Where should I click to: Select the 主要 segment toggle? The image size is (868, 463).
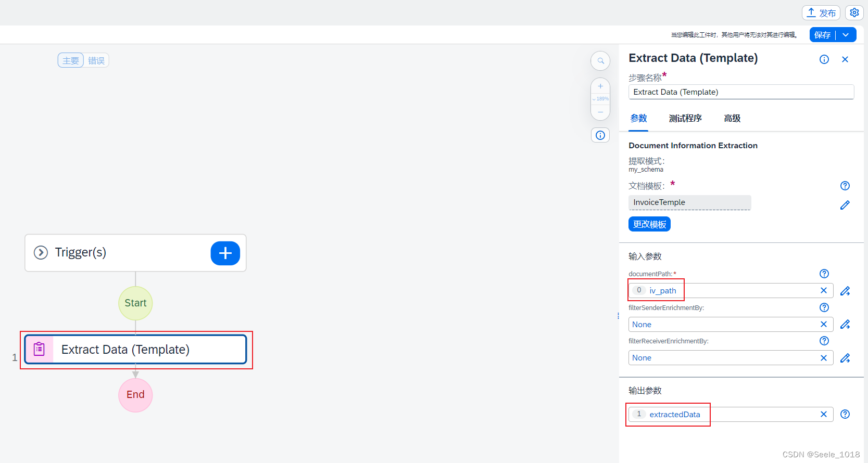(x=71, y=60)
